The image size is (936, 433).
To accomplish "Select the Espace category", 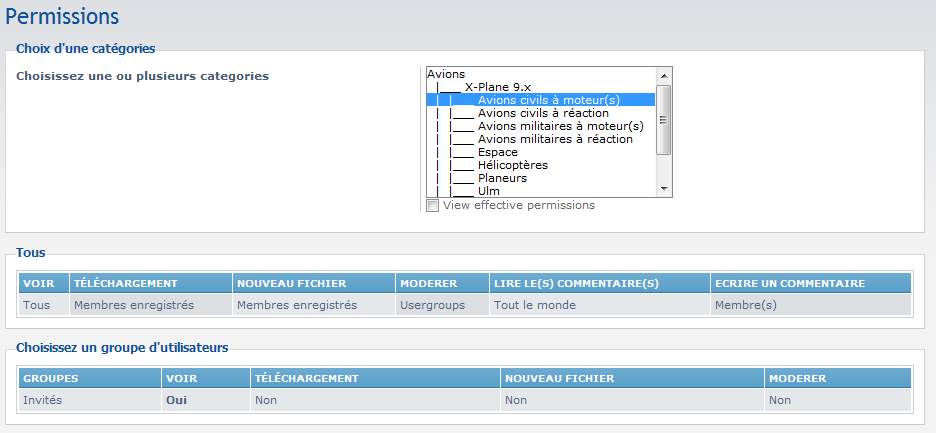I will pos(497,152).
